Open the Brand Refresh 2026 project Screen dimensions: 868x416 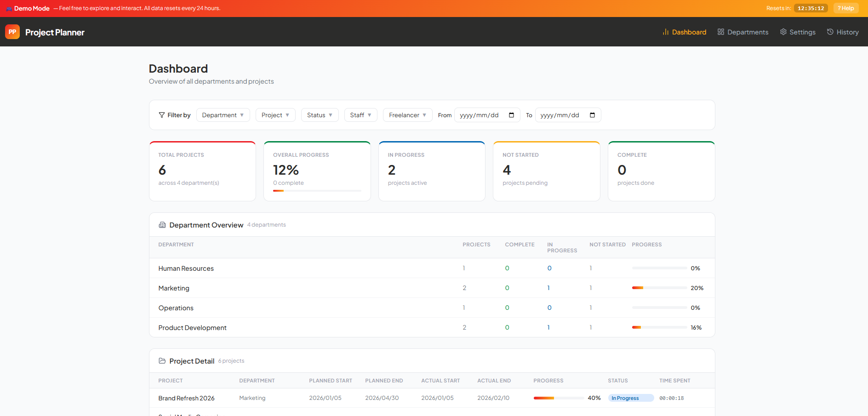tap(186, 398)
